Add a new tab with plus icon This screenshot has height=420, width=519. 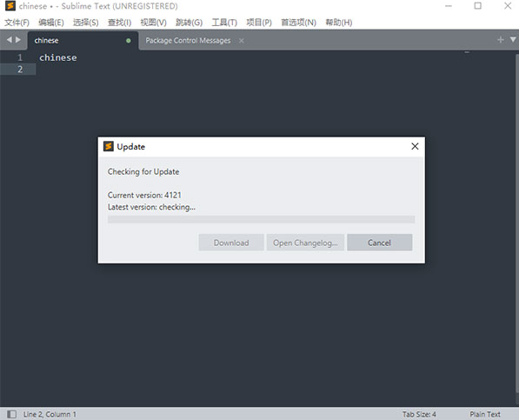pos(501,40)
